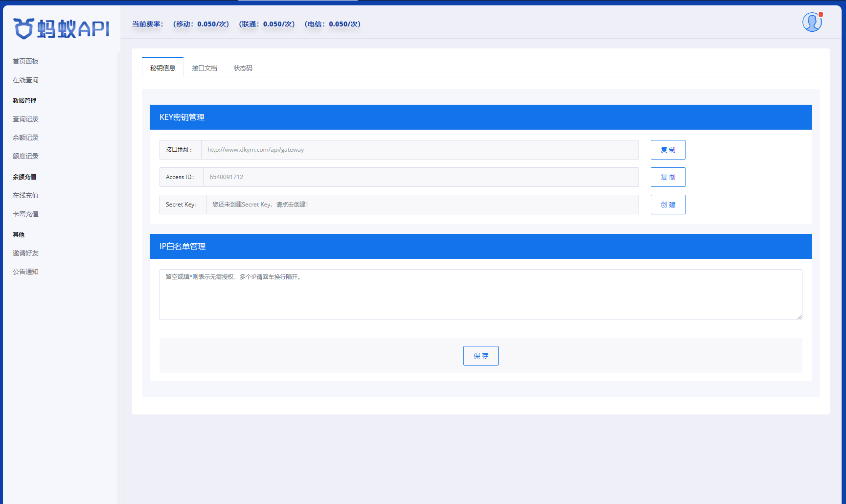Copy the 接口地址 using its 复制 button

click(x=667, y=150)
